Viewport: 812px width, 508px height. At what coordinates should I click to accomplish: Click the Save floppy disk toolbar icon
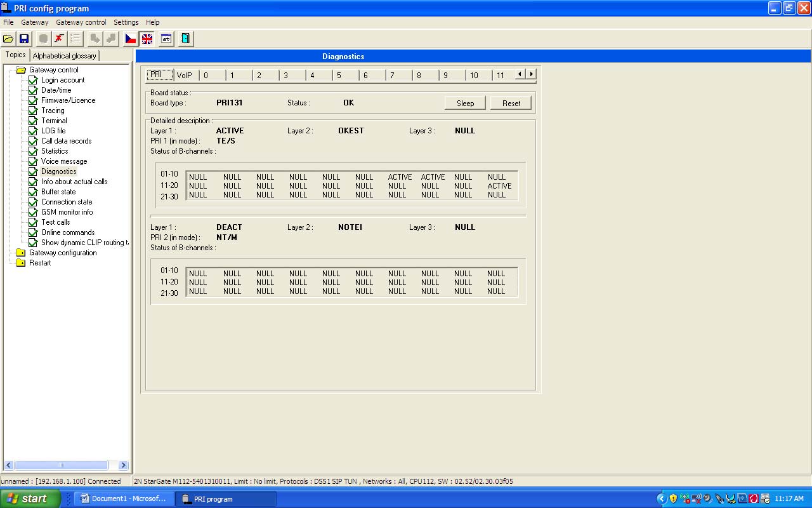point(24,39)
